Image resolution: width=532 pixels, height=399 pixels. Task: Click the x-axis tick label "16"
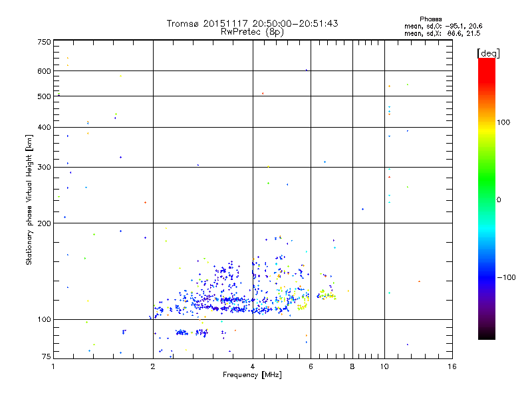(452, 366)
